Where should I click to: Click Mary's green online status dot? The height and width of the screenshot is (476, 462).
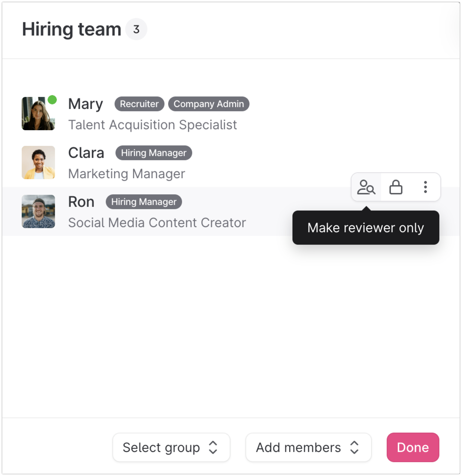52,100
